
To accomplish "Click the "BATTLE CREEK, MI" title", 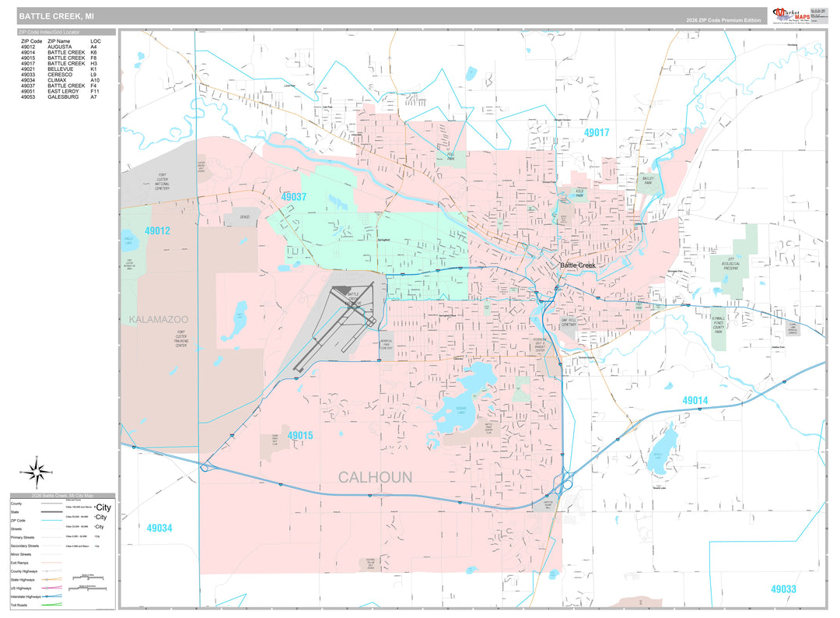I will (x=56, y=16).
